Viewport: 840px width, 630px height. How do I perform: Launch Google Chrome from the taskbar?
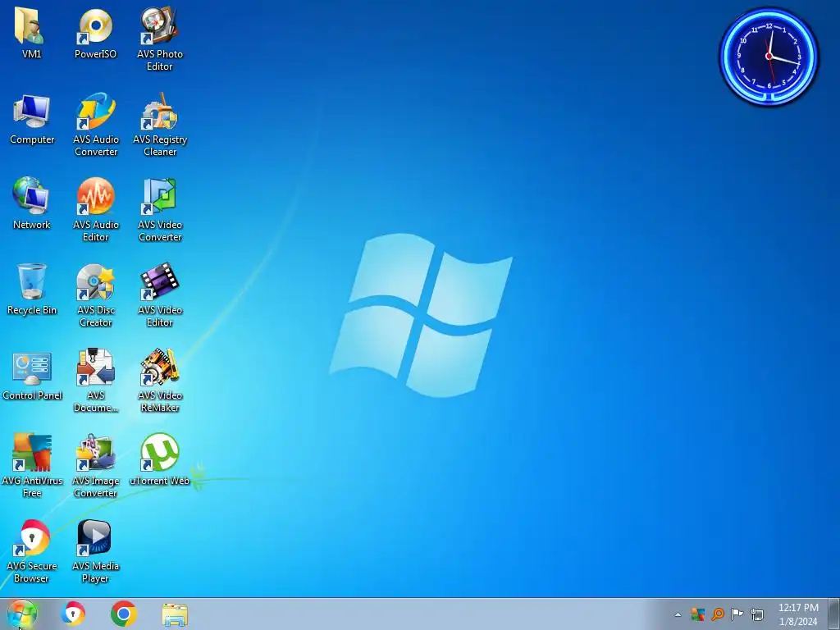(x=124, y=614)
